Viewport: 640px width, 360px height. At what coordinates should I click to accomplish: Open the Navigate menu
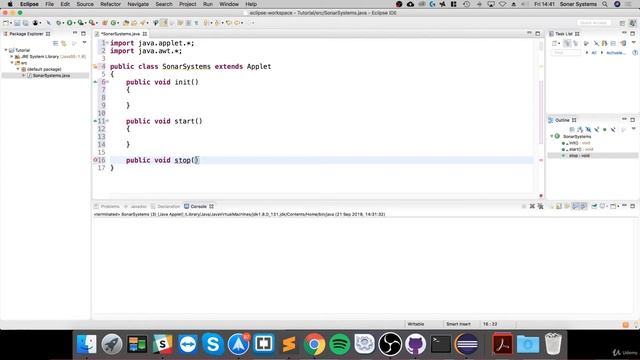point(138,4)
